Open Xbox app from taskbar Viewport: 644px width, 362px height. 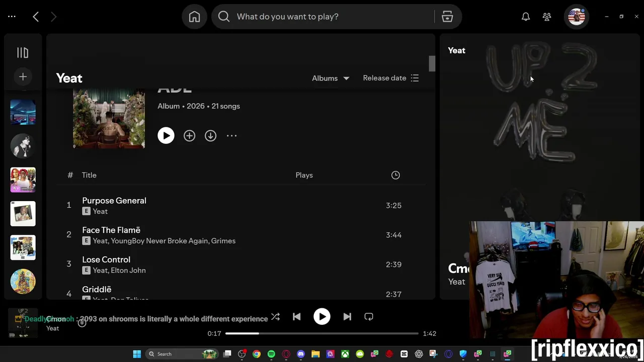[x=345, y=354]
